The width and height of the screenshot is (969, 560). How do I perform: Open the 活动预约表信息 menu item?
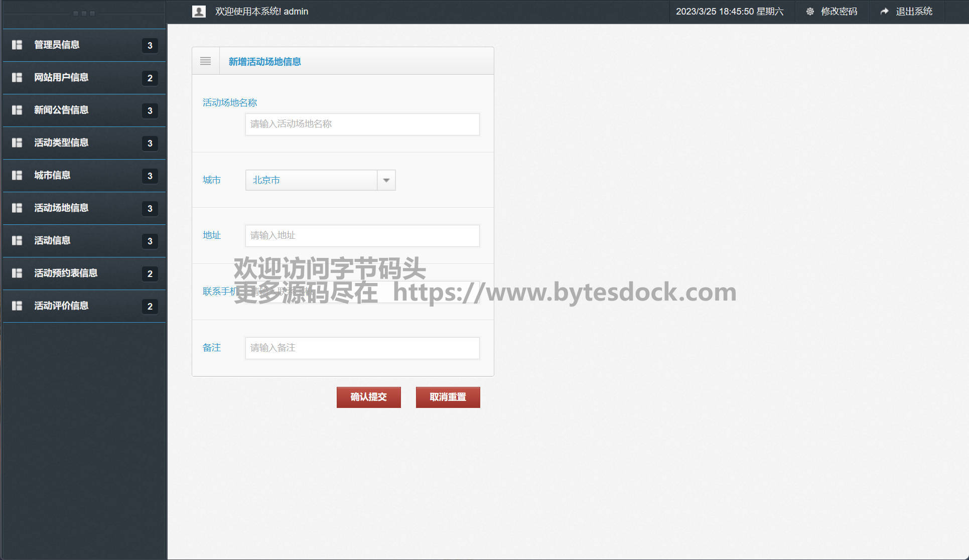coord(66,273)
